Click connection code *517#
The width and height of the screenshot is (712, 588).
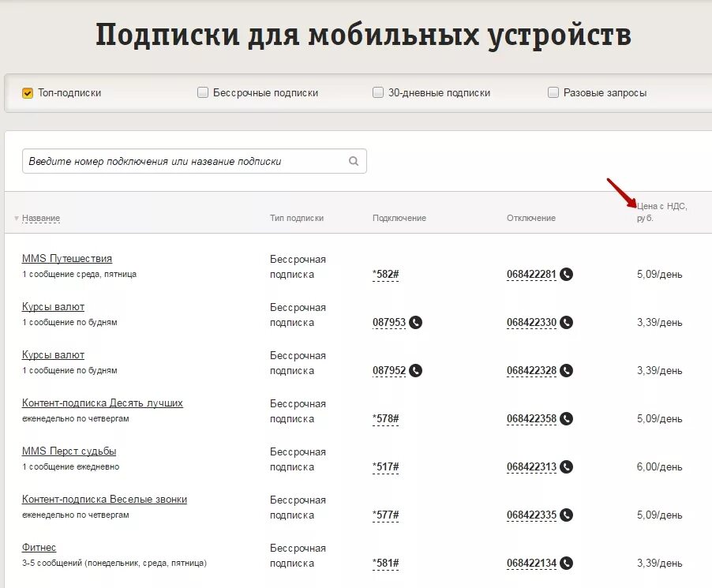click(385, 466)
